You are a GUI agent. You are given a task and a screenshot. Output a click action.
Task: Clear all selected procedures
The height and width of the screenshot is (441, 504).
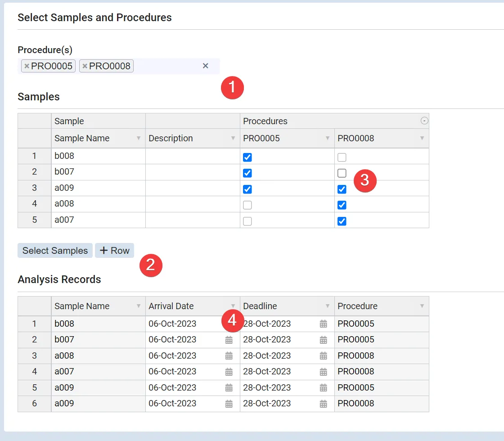[205, 66]
